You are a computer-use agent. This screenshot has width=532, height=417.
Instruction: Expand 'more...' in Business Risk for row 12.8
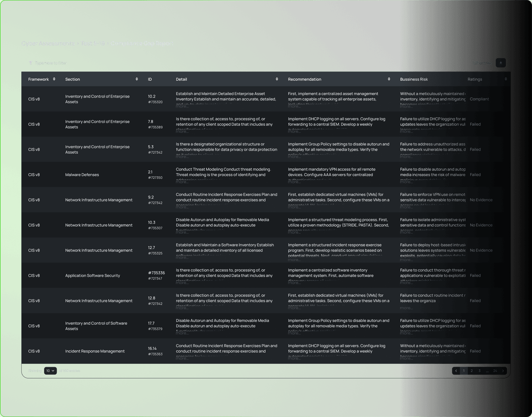(x=406, y=308)
